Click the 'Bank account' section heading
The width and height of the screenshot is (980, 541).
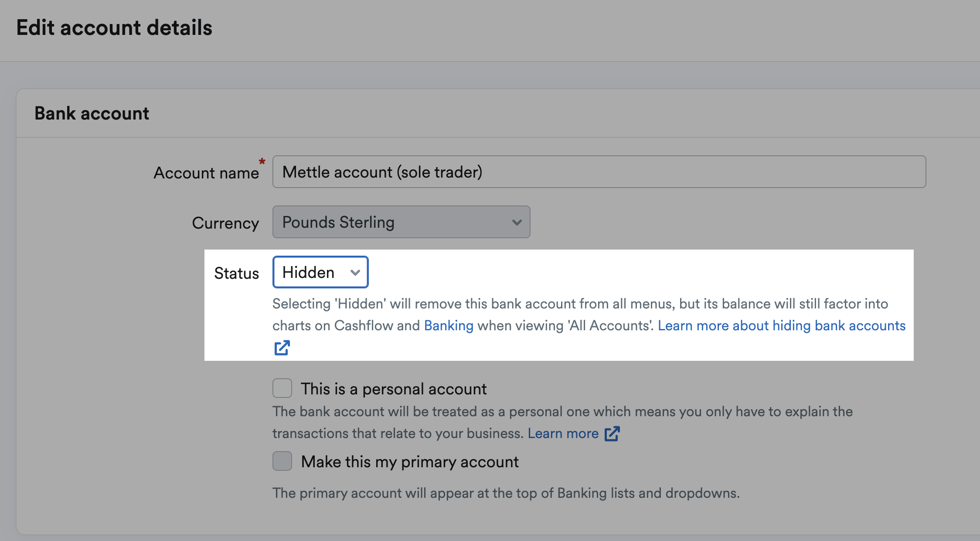point(92,113)
